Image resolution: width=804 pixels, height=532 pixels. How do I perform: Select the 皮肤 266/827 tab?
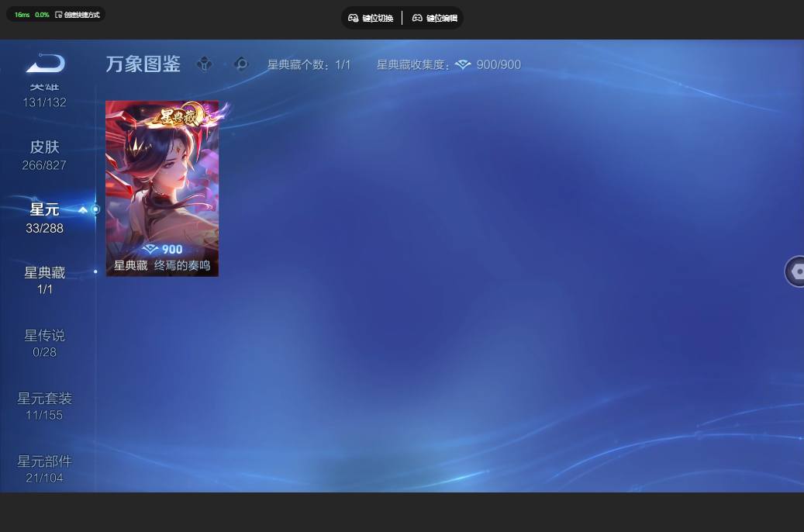pos(45,155)
